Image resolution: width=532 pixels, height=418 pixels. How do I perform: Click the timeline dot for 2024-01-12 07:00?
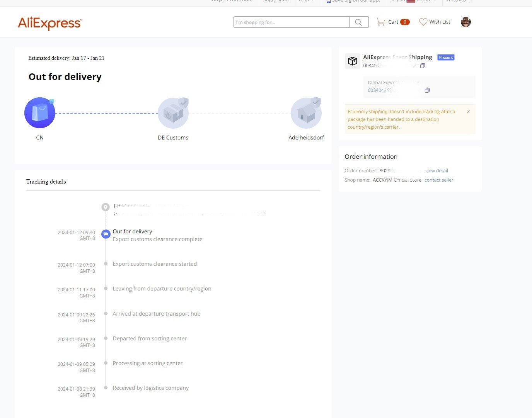(106, 264)
